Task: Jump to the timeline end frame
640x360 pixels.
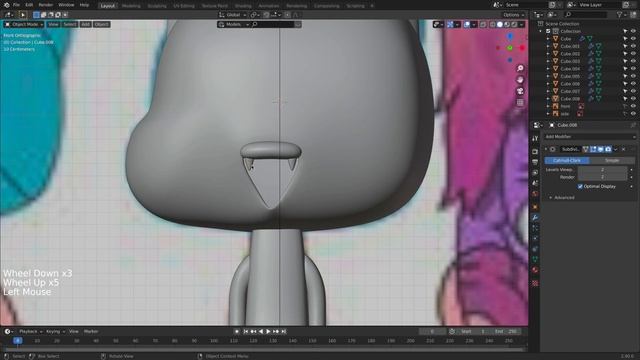Action: pos(284,331)
